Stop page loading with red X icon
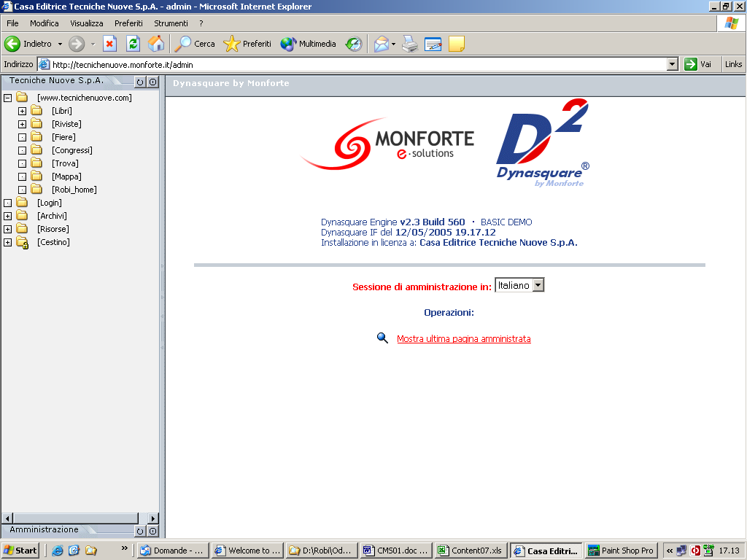The height and width of the screenshot is (560, 747). 109,44
